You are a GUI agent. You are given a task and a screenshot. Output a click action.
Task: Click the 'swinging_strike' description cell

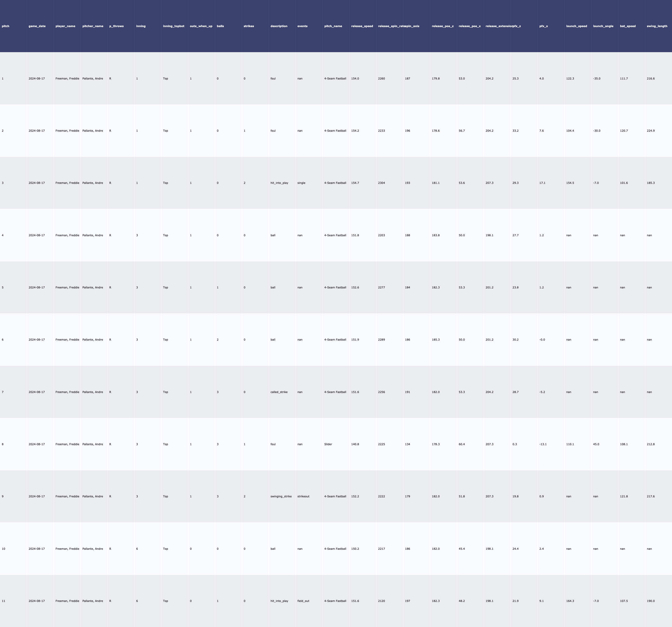coord(281,496)
